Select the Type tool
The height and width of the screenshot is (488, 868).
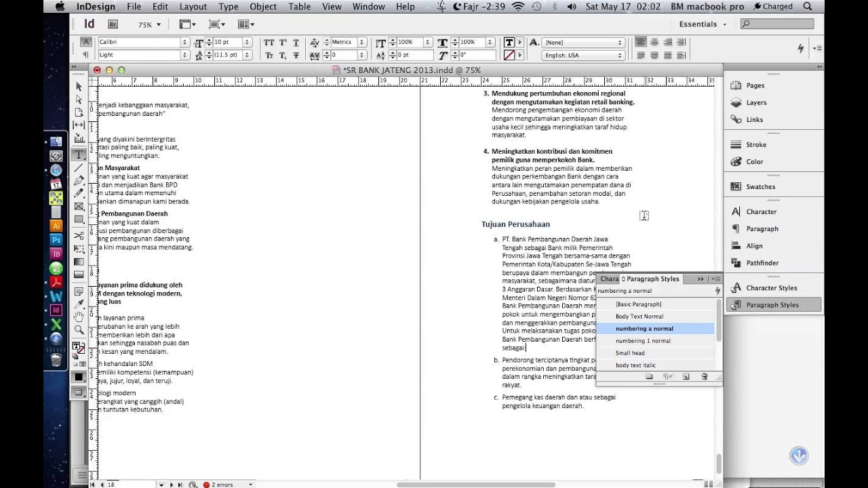coord(79,155)
